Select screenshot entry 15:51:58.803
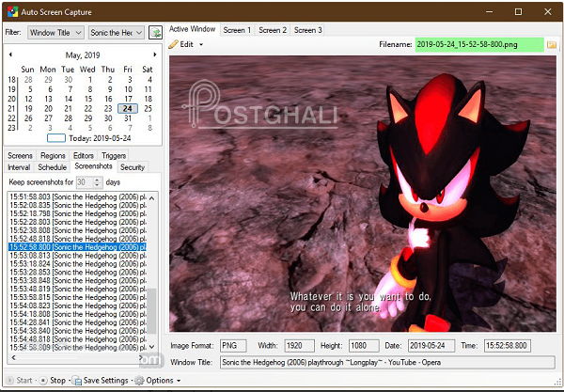 tap(77, 196)
